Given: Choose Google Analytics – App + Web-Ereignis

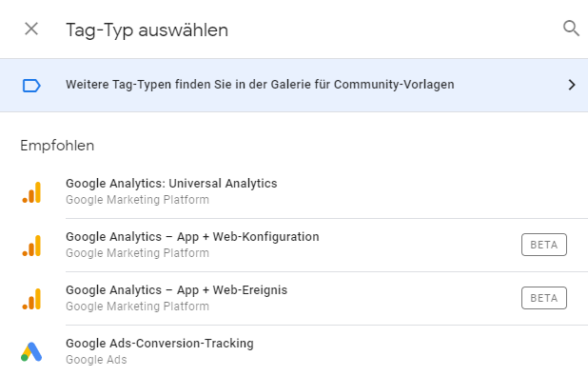Looking at the screenshot, I should coord(176,290).
